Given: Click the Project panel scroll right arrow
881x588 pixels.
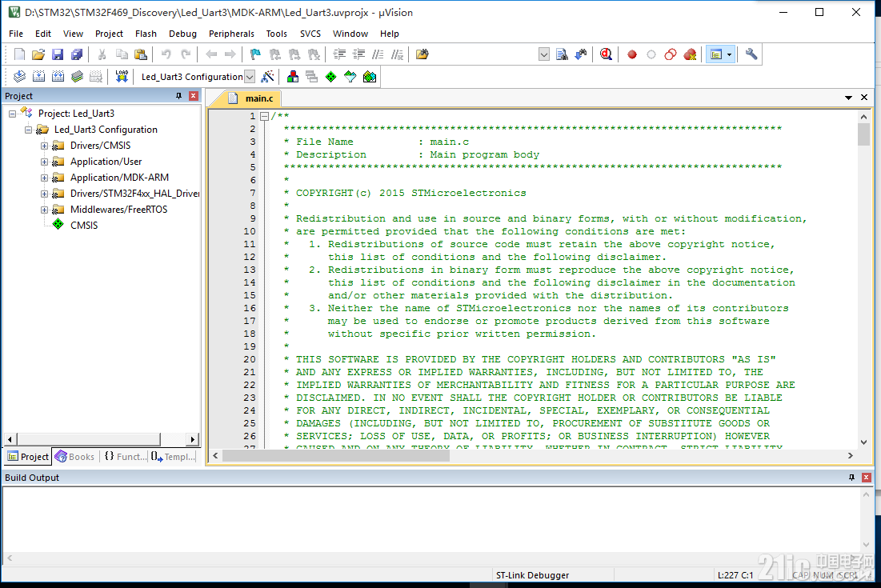Looking at the screenshot, I should 193,439.
